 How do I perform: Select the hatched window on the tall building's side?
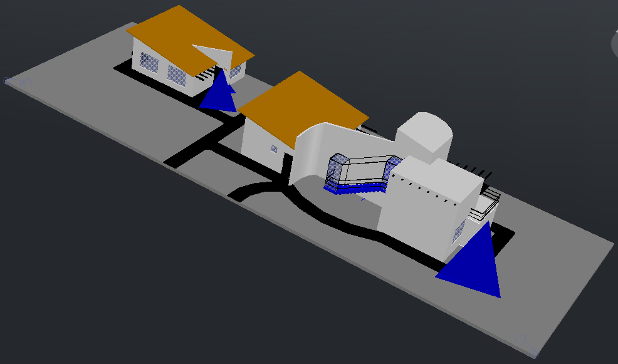458,232
